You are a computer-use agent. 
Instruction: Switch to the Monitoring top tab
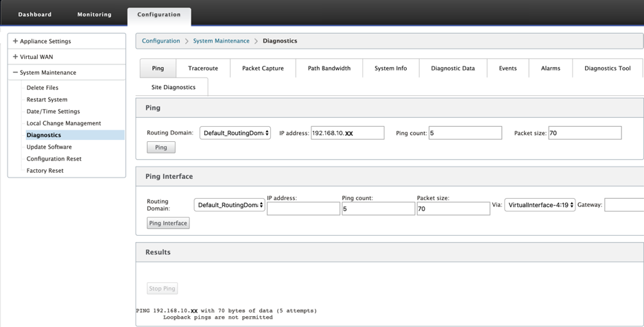(x=94, y=14)
